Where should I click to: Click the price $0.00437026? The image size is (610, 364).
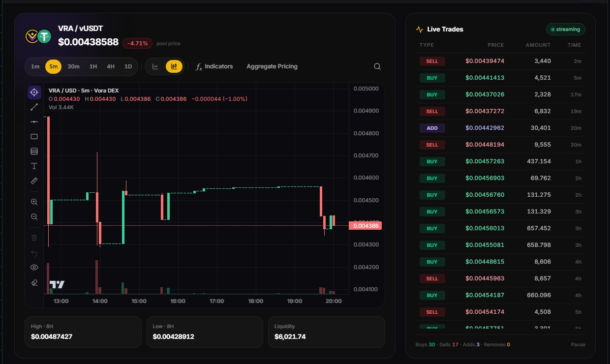tap(485, 94)
